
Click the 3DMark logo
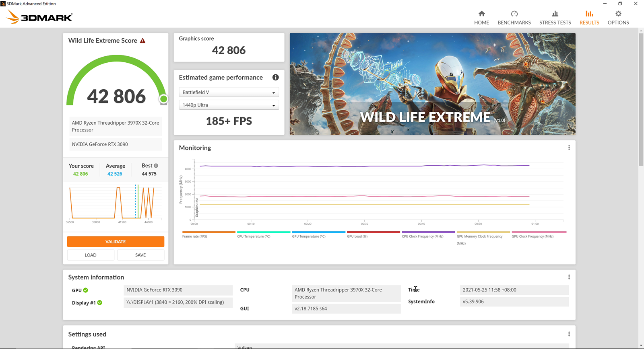pyautogui.click(x=39, y=17)
